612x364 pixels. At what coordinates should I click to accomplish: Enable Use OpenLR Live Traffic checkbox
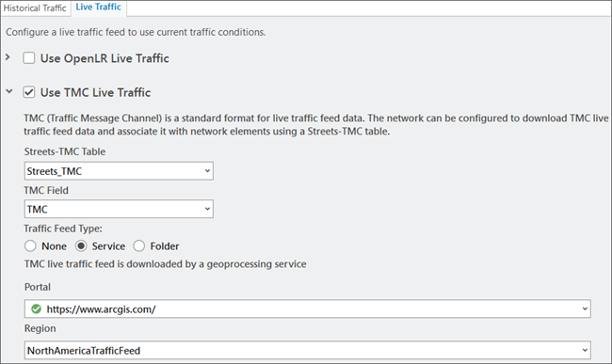(x=29, y=58)
